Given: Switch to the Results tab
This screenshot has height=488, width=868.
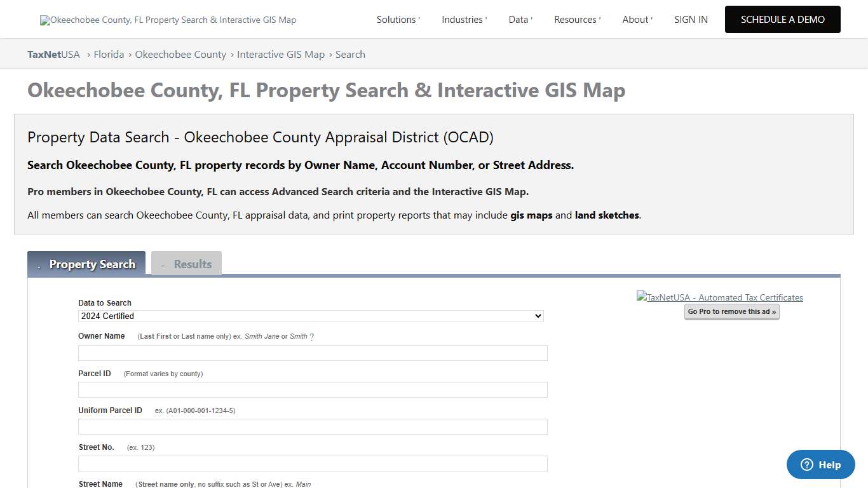Looking at the screenshot, I should [x=186, y=264].
